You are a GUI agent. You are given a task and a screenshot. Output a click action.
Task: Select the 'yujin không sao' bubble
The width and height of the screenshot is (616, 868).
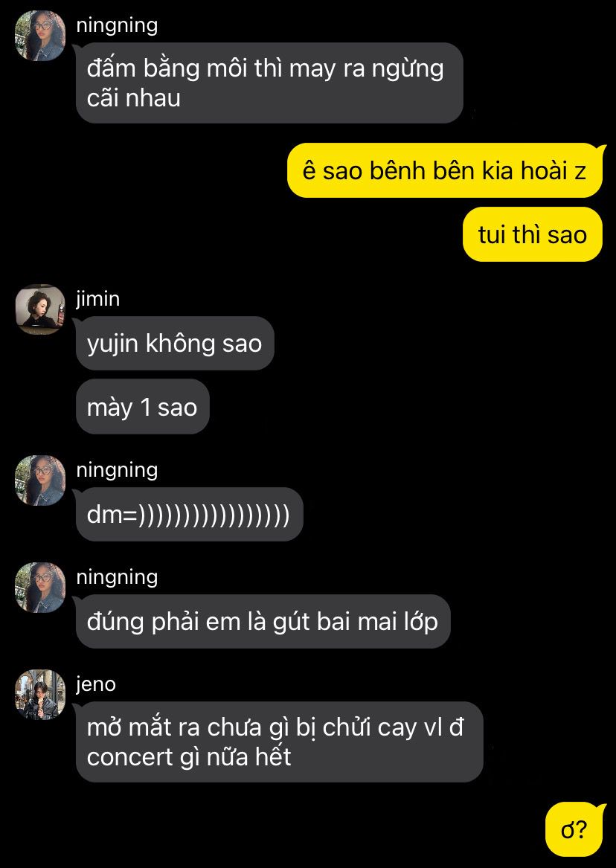click(x=175, y=343)
